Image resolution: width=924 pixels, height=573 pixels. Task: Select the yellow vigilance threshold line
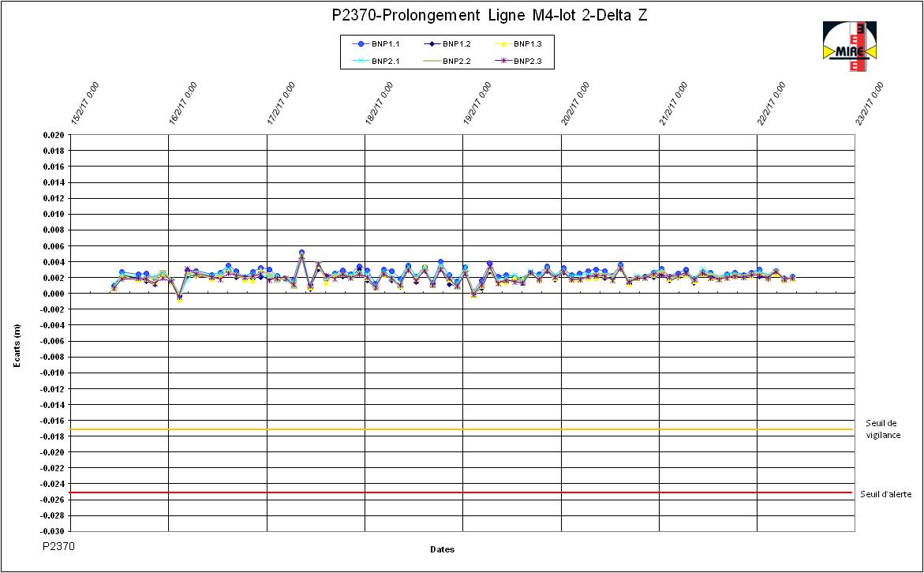click(x=462, y=429)
